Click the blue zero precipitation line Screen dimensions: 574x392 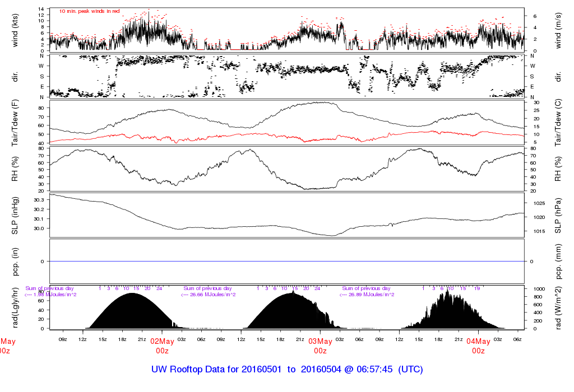(287, 262)
